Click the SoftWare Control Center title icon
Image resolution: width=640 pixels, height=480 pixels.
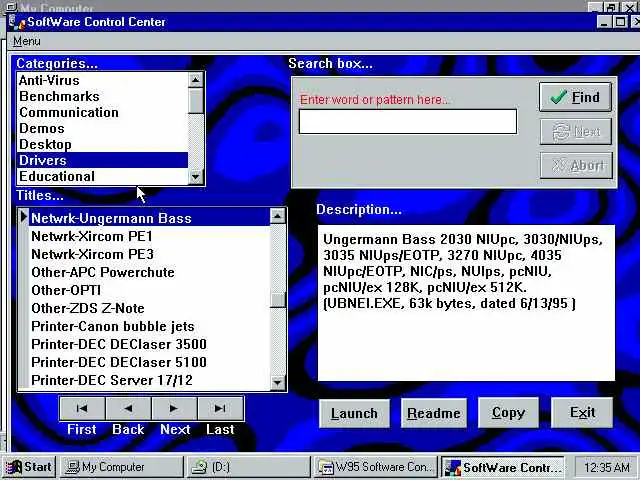[17, 22]
